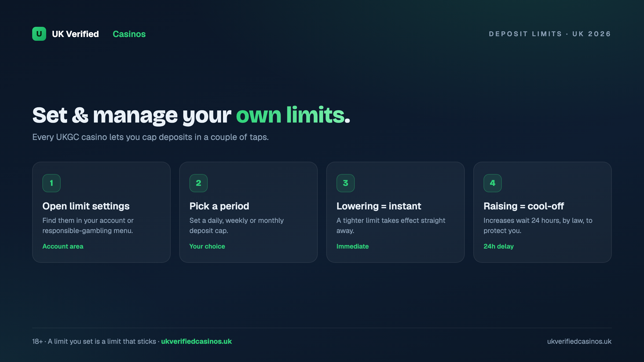This screenshot has width=644, height=362.
Task: Click the green Casinos brand word
Action: click(129, 34)
